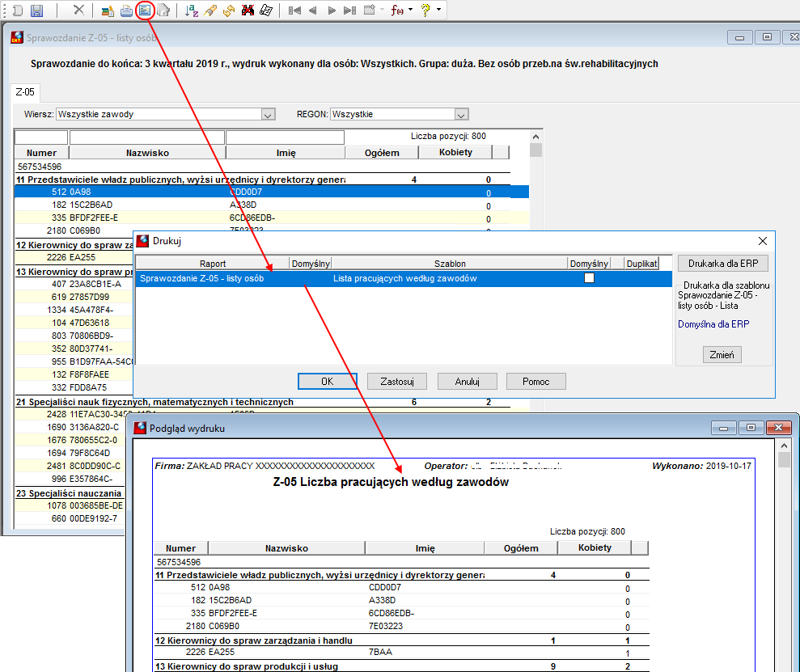Click the flashlight search toolbar icon
800x672 pixels.
pyautogui.click(x=210, y=11)
